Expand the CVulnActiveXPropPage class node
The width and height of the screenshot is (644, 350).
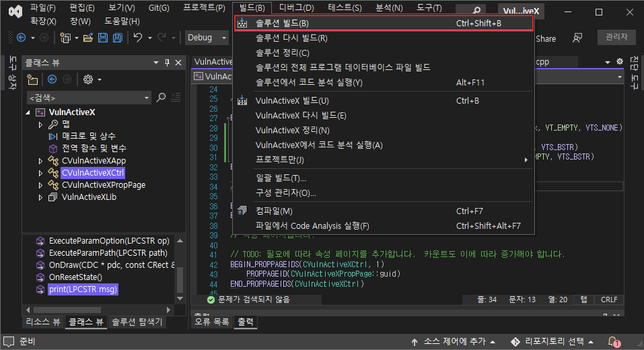[40, 185]
